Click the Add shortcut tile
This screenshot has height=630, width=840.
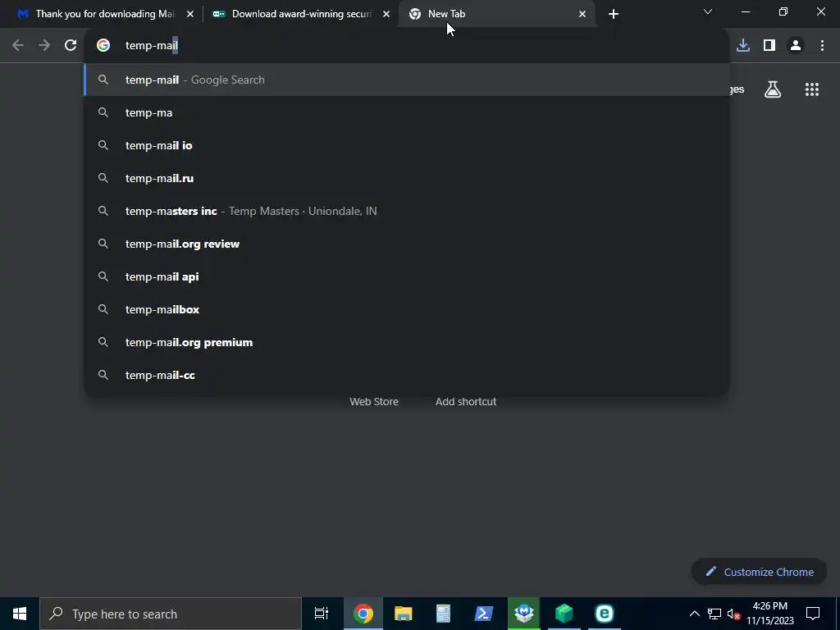click(x=466, y=402)
